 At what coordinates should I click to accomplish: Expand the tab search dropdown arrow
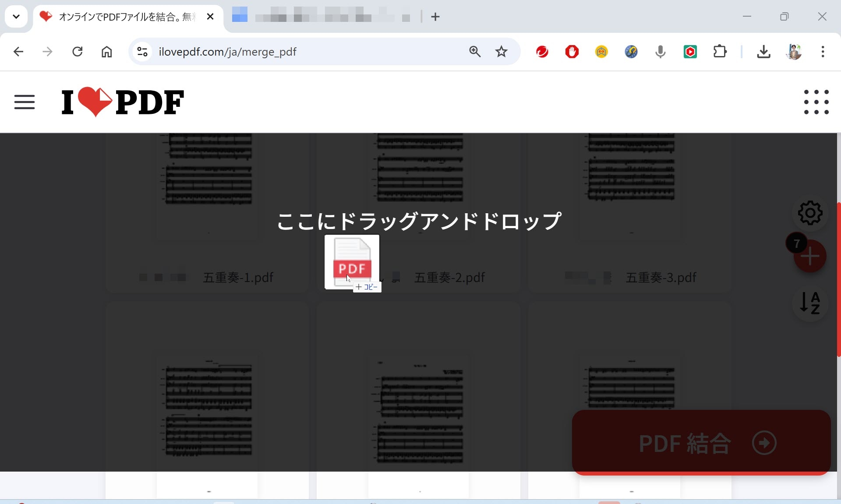coord(16,17)
